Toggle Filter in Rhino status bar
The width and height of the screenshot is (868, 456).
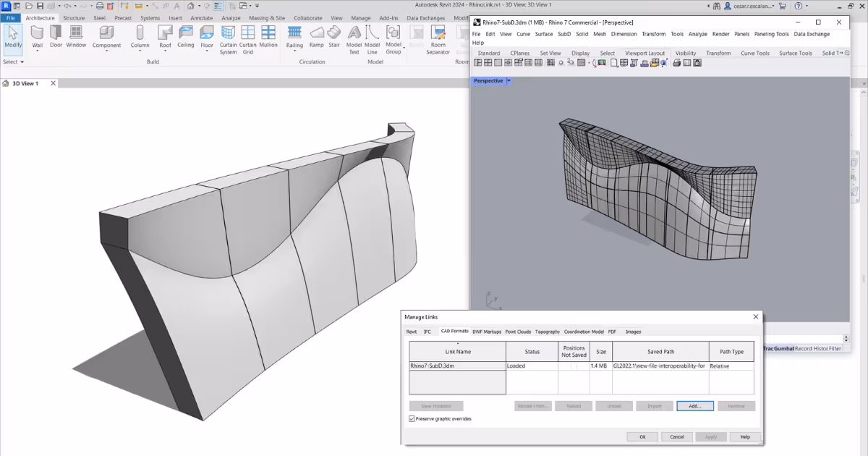tap(835, 348)
